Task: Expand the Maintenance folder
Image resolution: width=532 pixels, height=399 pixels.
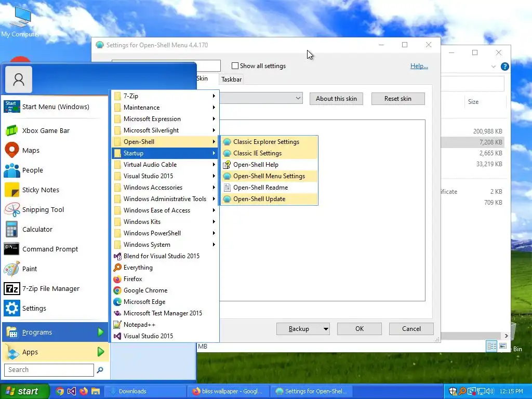Action: tap(165, 108)
